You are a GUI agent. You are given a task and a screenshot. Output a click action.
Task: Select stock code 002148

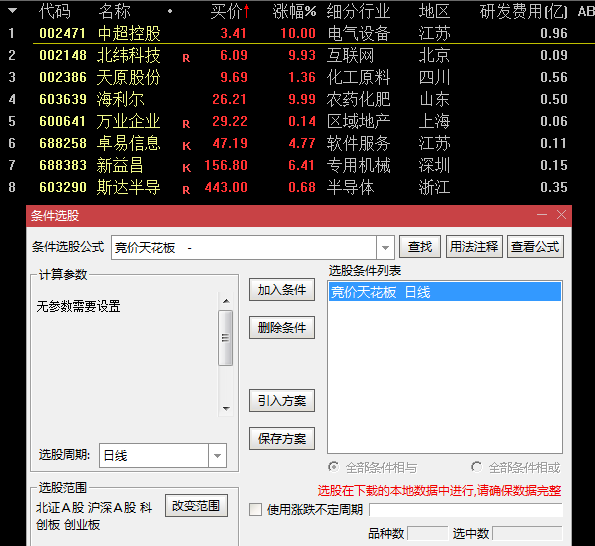click(x=63, y=55)
